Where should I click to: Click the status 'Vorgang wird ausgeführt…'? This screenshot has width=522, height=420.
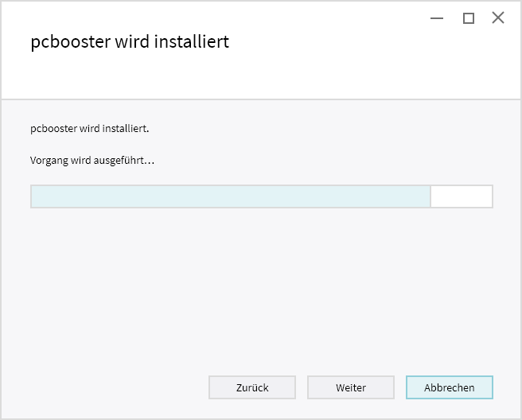click(x=92, y=161)
